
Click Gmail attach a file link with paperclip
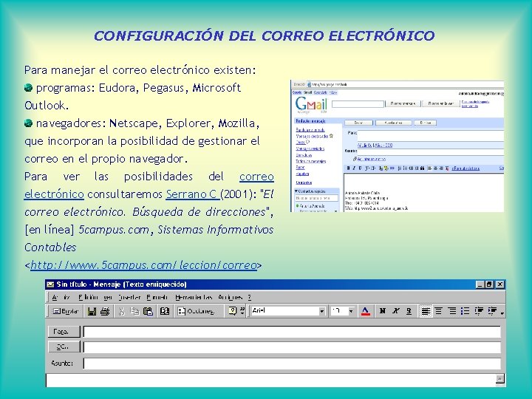[369, 159]
